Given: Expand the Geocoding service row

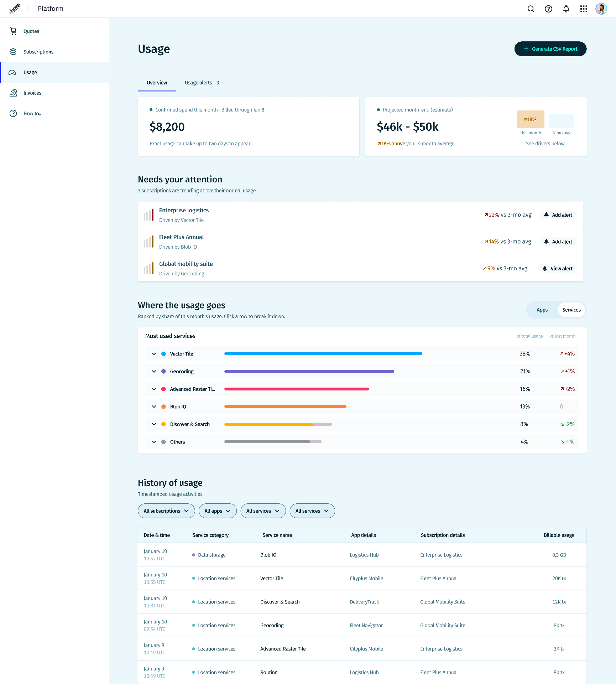Looking at the screenshot, I should click(x=154, y=371).
